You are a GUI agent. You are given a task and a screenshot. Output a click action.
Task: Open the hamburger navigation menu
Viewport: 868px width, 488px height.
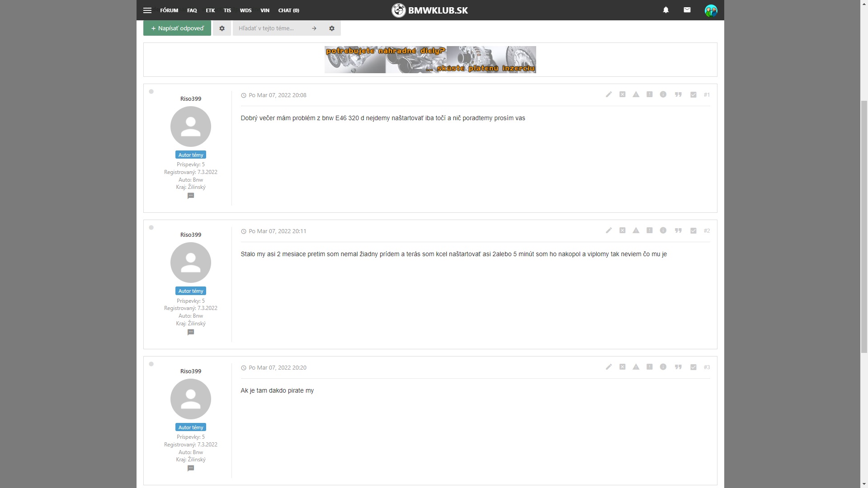(x=147, y=10)
